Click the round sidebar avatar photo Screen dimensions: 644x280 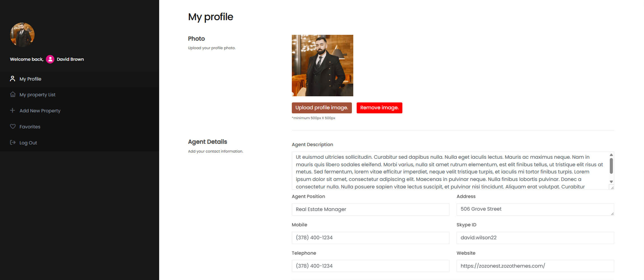(22, 35)
